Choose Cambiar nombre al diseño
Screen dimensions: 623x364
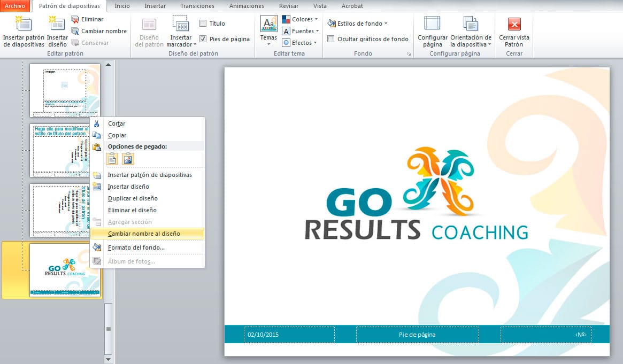(x=148, y=234)
